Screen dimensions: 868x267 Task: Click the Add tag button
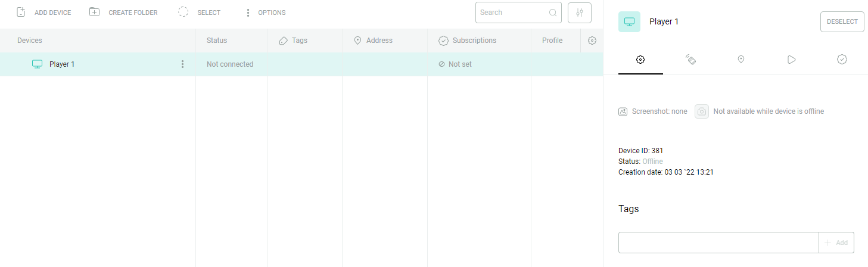tap(836, 243)
